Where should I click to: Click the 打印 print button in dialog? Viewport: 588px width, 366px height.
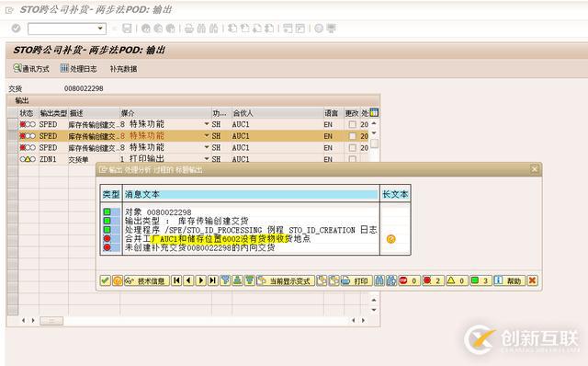point(356,280)
